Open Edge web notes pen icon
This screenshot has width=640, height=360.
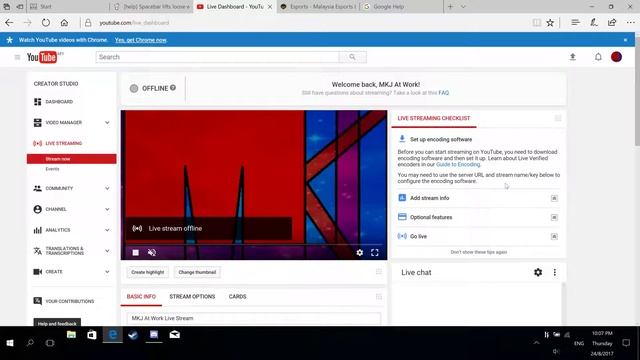(594, 22)
